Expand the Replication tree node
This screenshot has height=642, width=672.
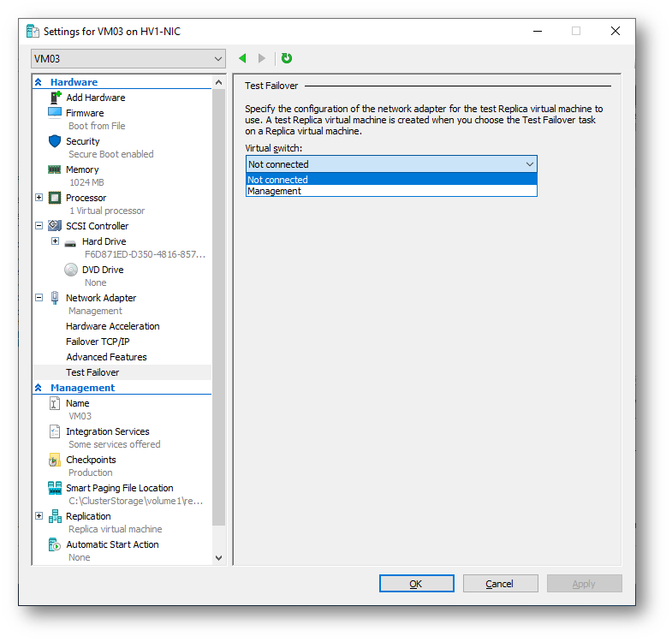click(x=39, y=516)
